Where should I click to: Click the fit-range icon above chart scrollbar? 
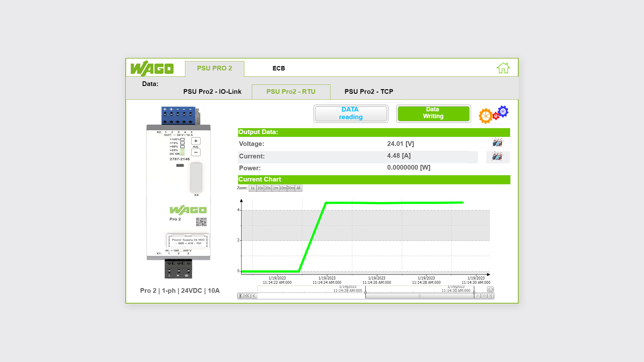click(x=490, y=289)
